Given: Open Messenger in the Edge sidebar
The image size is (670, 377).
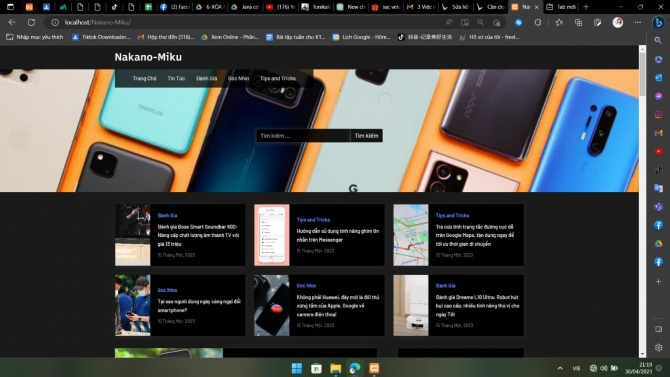Looking at the screenshot, I should point(658,96).
